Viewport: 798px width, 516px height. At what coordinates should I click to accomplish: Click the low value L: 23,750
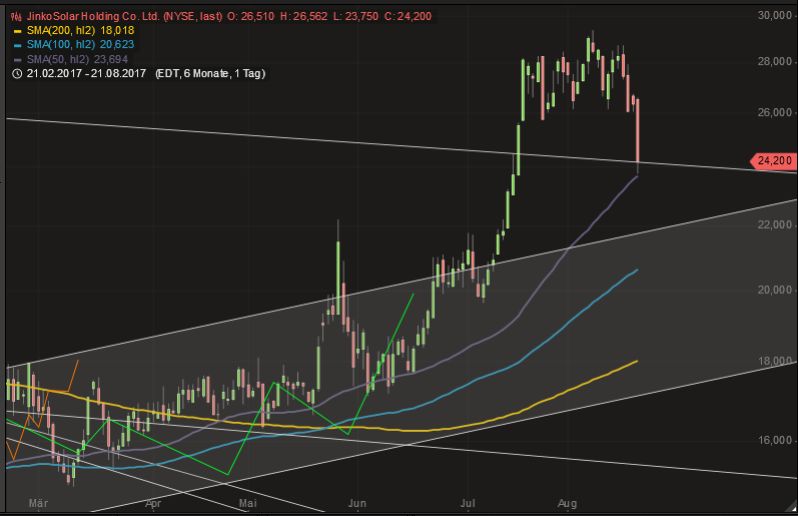(355, 16)
